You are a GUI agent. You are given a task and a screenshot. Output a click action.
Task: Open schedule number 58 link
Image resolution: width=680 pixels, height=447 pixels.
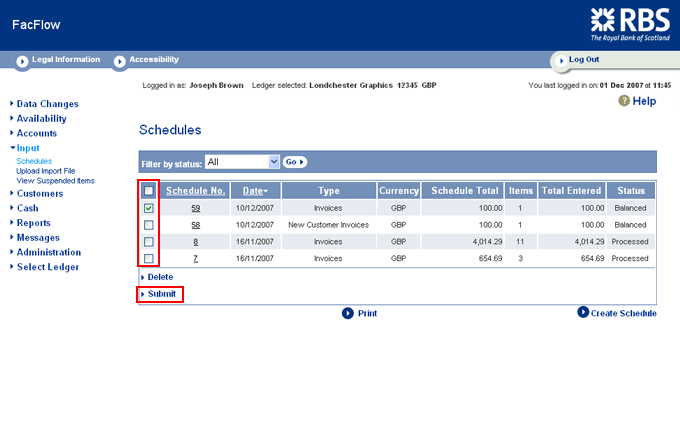(x=196, y=225)
